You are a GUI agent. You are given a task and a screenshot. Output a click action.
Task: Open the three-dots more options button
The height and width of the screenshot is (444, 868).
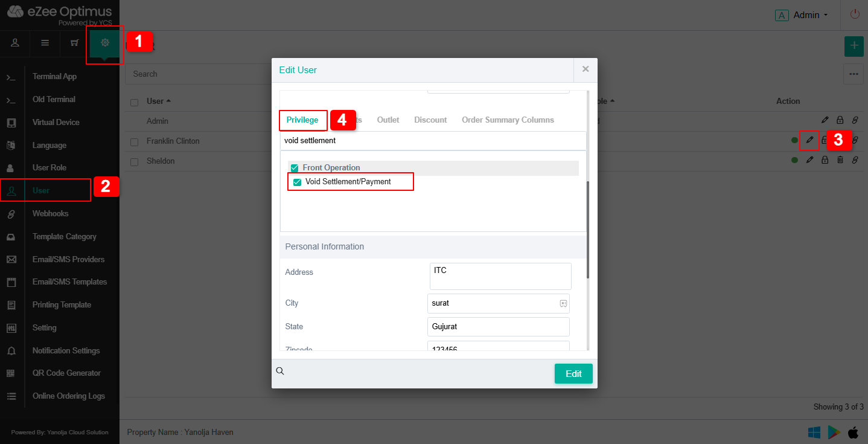(x=854, y=74)
